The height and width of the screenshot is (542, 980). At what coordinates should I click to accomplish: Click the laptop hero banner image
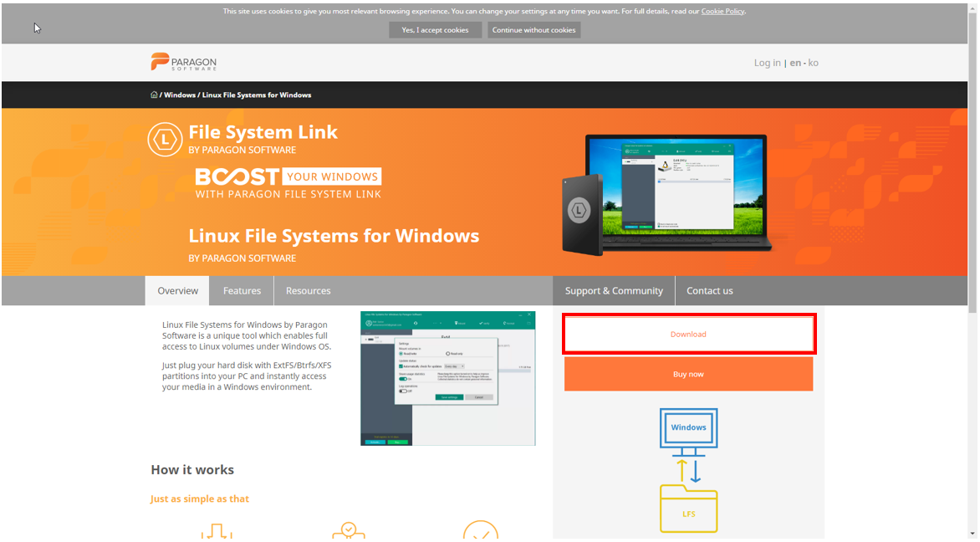668,194
